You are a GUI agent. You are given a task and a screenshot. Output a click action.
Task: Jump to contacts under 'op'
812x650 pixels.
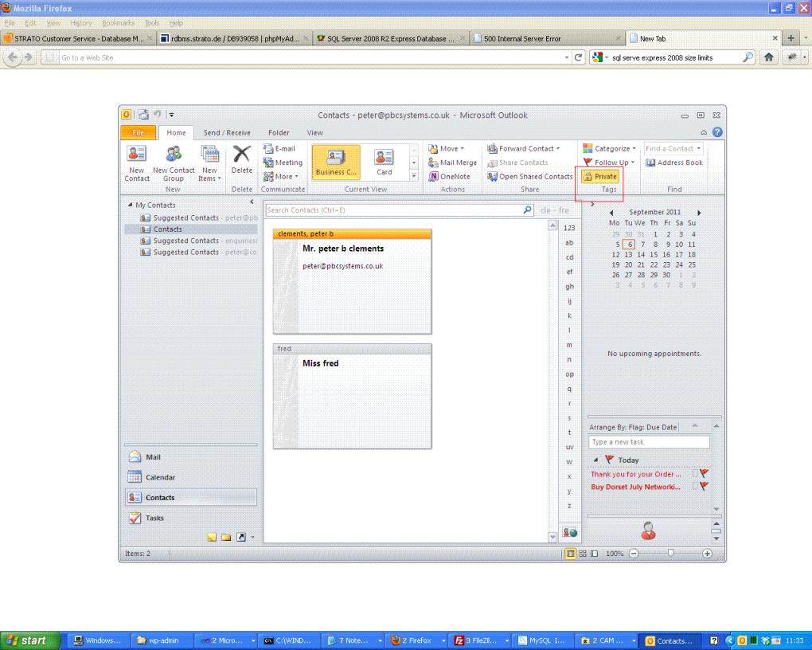point(569,374)
